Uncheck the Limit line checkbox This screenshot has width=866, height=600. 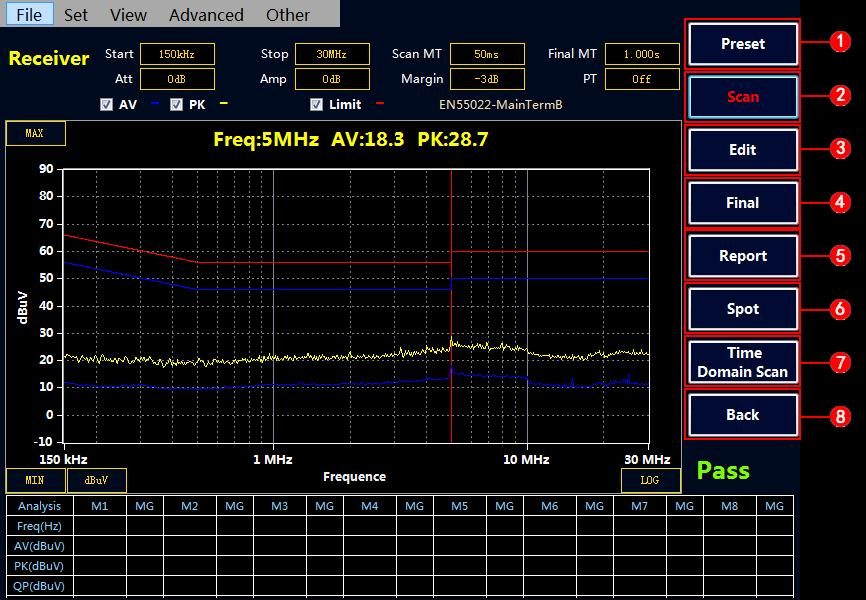[316, 104]
